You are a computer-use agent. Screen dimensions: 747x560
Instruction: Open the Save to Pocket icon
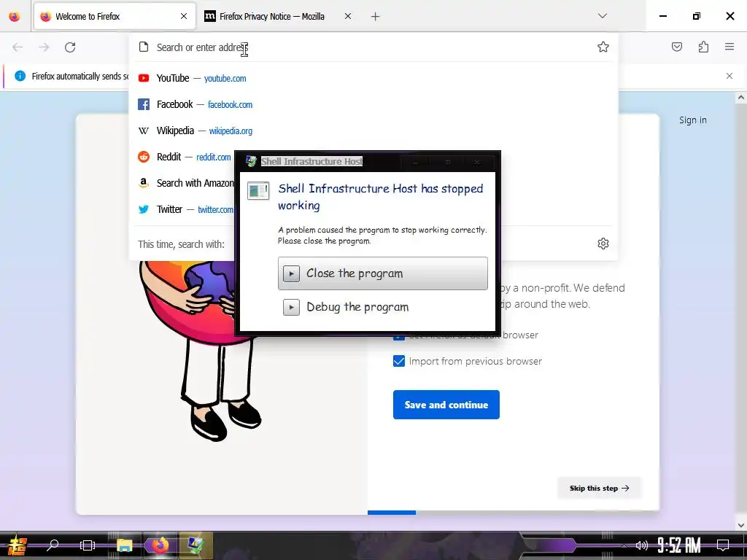[x=676, y=47]
